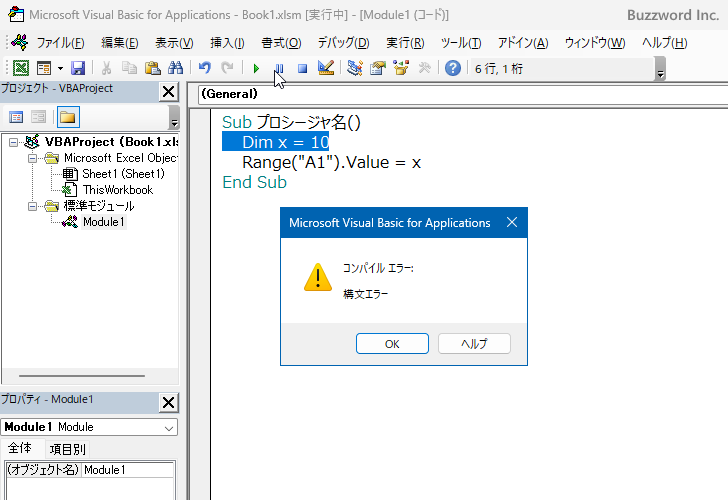Open the Properties Window toolbar icon
728x500 pixels.
378,68
